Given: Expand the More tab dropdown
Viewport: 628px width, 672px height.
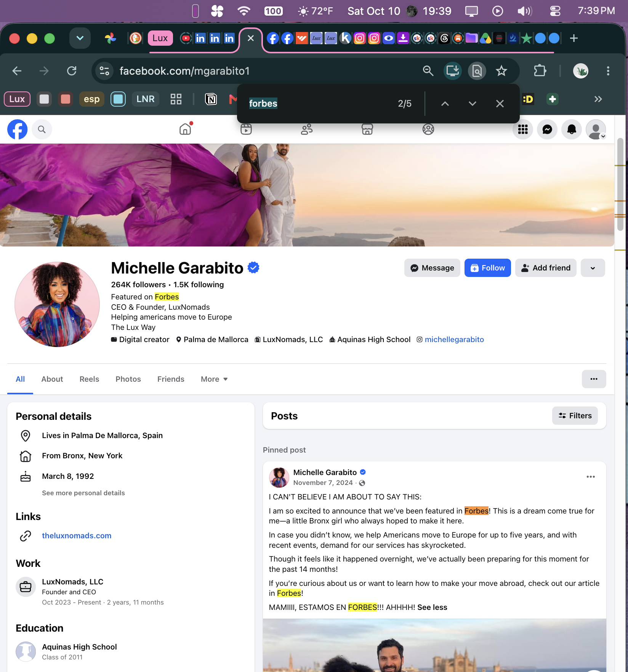Looking at the screenshot, I should click(x=214, y=379).
